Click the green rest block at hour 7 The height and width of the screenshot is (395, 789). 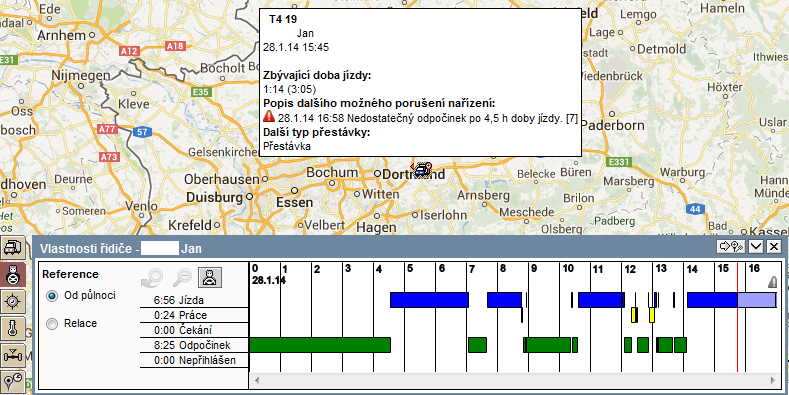click(478, 345)
